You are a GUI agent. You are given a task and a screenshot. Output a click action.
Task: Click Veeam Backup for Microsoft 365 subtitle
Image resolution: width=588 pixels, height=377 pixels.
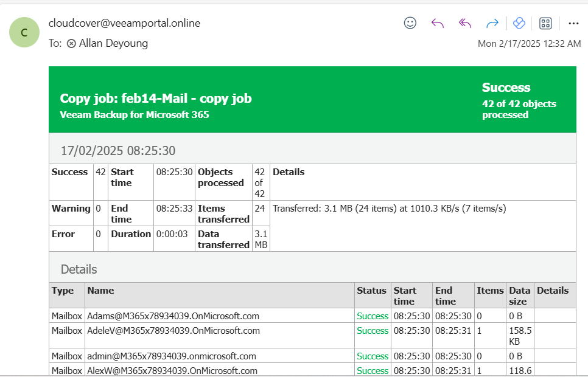click(135, 115)
